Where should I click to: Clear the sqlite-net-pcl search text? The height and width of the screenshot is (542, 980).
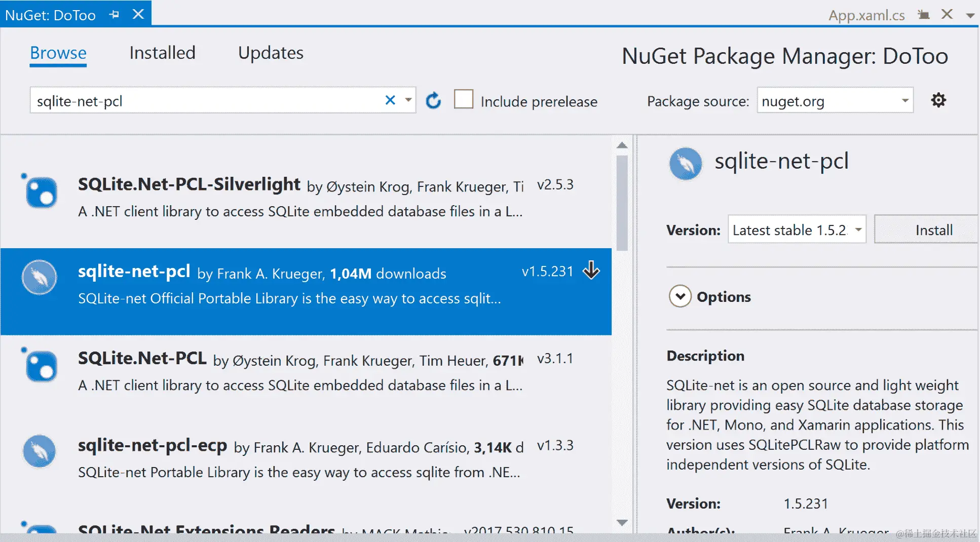[x=390, y=100]
